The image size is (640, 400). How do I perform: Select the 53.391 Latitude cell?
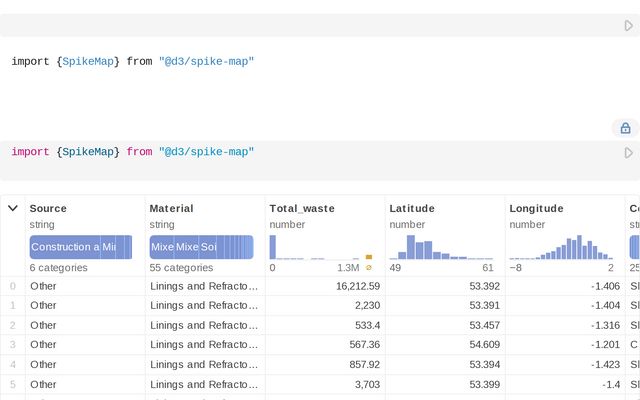(445, 305)
